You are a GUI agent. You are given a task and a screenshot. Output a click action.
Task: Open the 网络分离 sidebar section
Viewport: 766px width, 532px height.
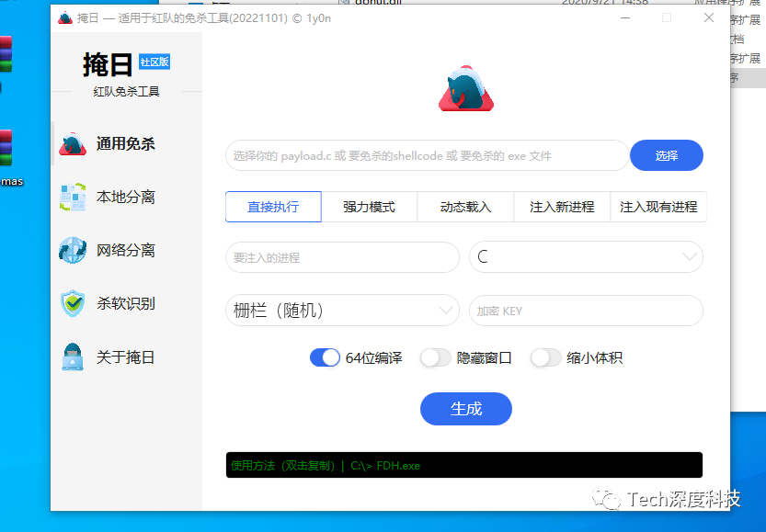pos(127,250)
